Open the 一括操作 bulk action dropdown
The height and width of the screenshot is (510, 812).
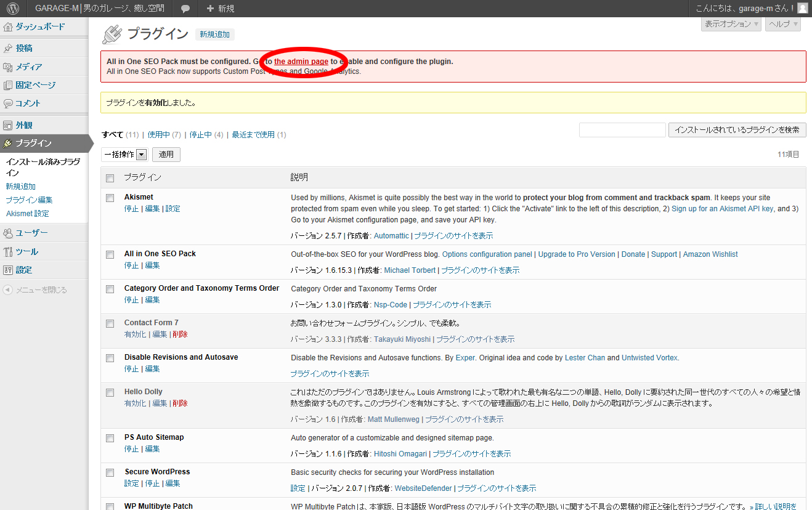click(x=124, y=155)
